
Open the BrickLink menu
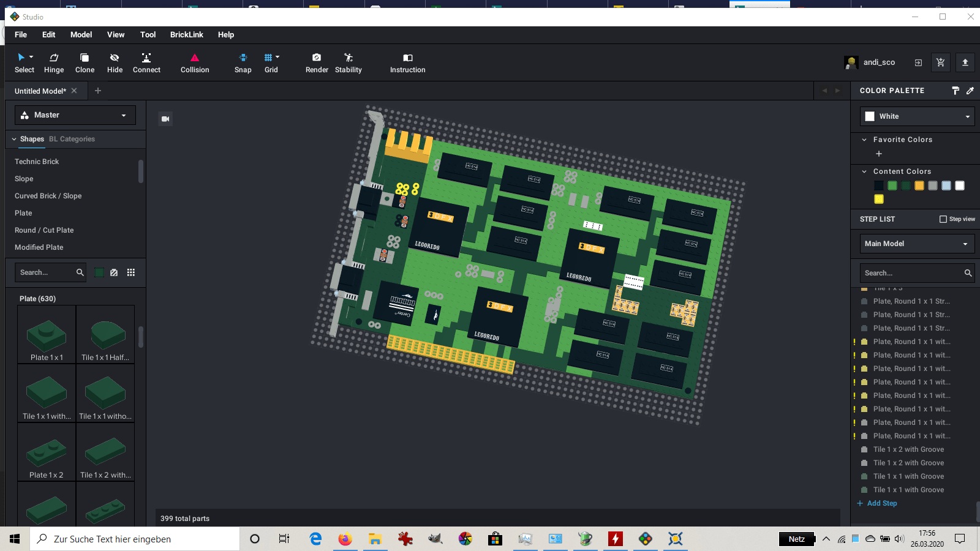coord(187,35)
